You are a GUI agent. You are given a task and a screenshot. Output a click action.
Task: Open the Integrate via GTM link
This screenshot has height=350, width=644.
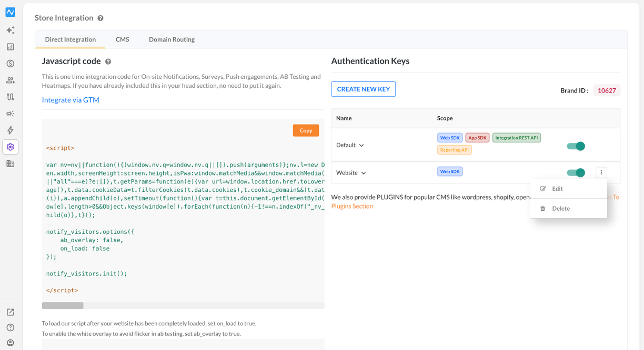[x=71, y=100]
